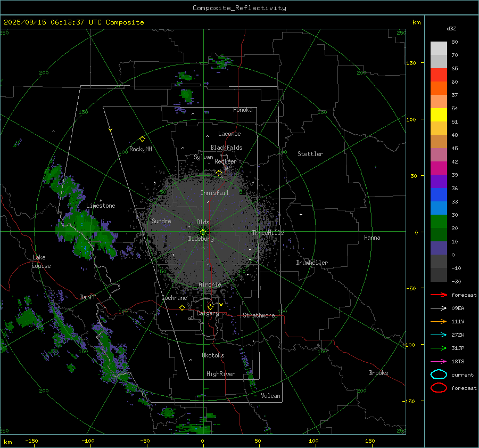
Task: Click the Innisfail city label
Action: coord(214,193)
